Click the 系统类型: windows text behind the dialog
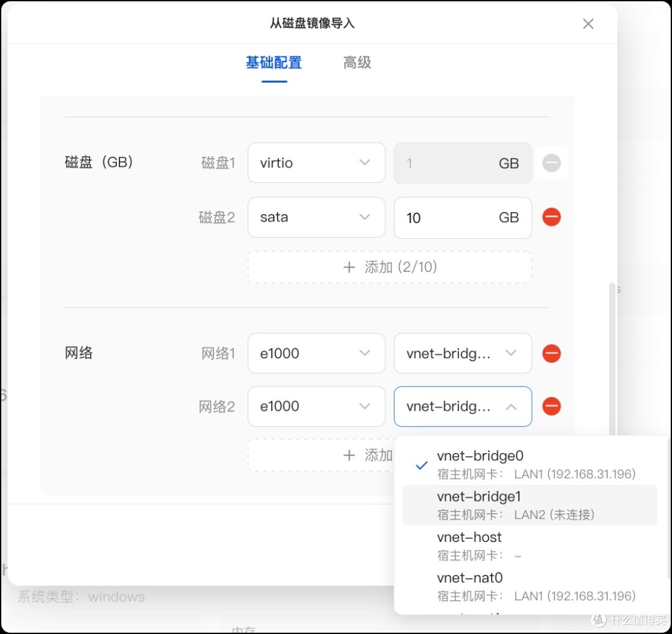Image resolution: width=672 pixels, height=634 pixels. [x=82, y=597]
